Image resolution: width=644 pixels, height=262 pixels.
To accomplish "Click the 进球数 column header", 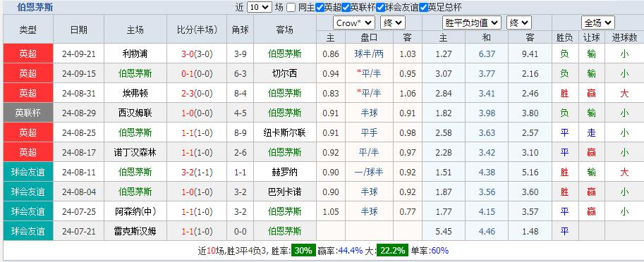I will pyautogui.click(x=624, y=38).
